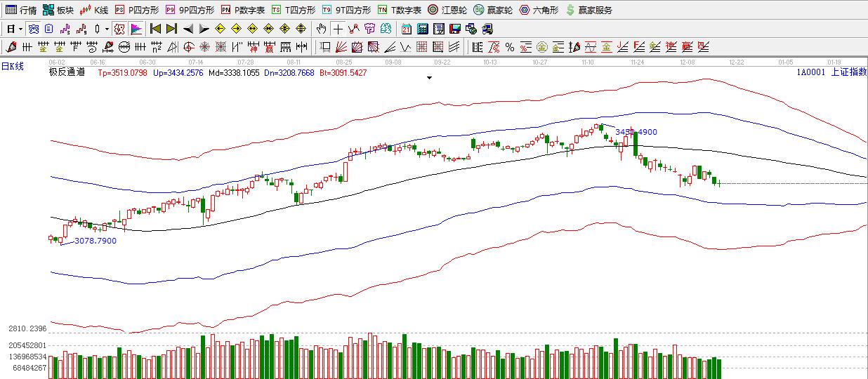The height and width of the screenshot is (379, 868).
Task: Toggle the crosshair cursor tool
Action: [338, 29]
